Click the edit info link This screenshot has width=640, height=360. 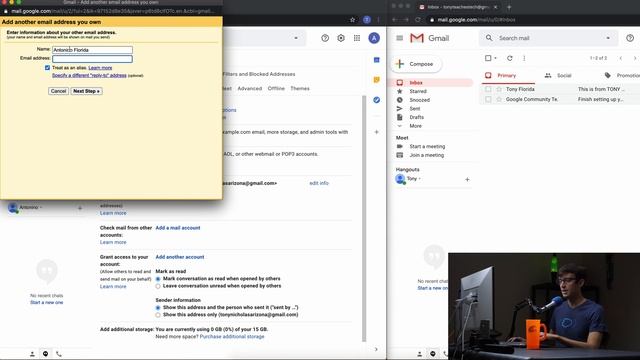point(319,183)
